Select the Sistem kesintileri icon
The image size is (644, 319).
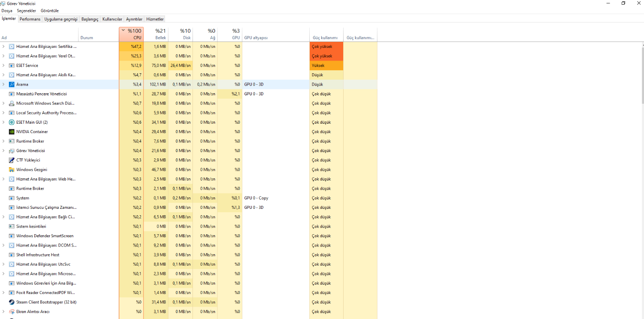click(11, 226)
